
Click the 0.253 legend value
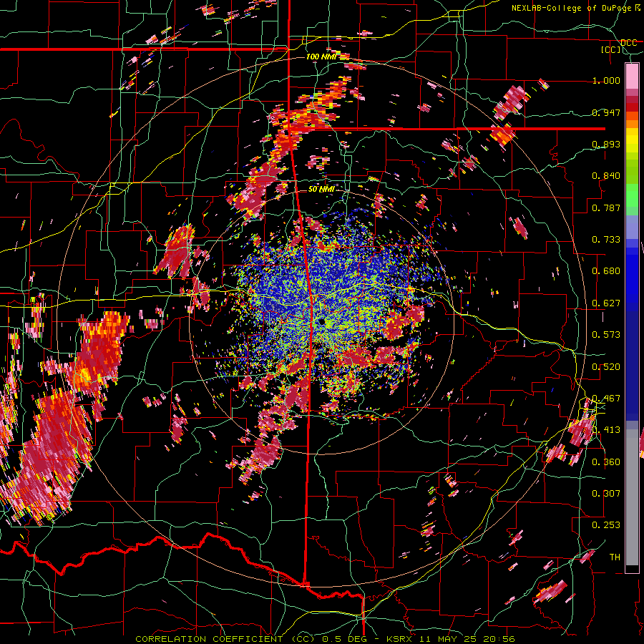coord(606,525)
